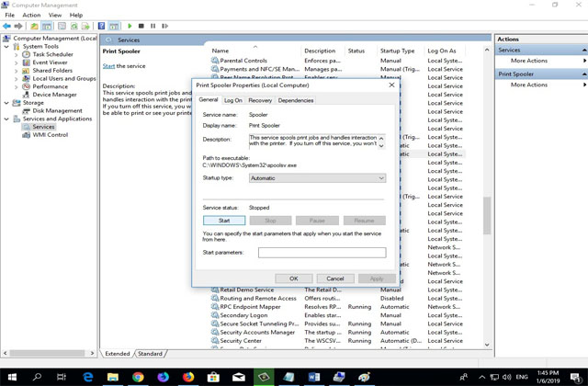Toggle the Show/Hide Console Tree toolbar icon

pos(47,26)
